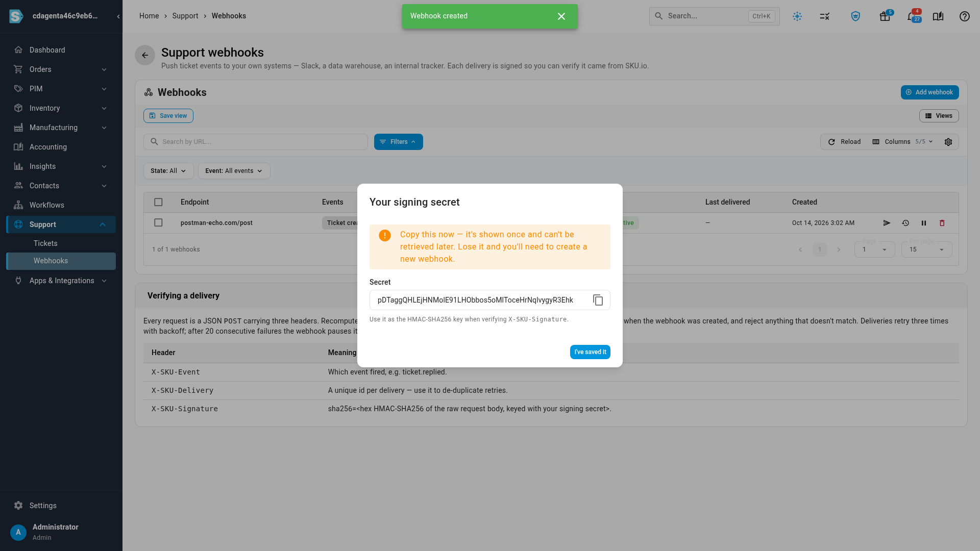Open the help question mark icon

click(964, 16)
